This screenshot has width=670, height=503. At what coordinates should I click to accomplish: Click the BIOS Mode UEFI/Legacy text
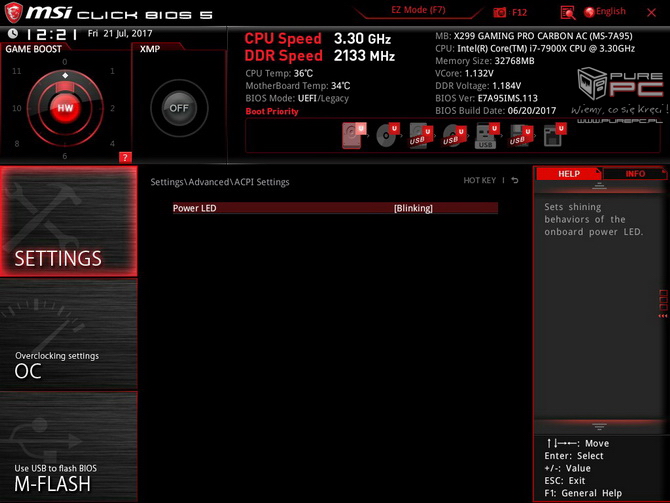tap(297, 98)
